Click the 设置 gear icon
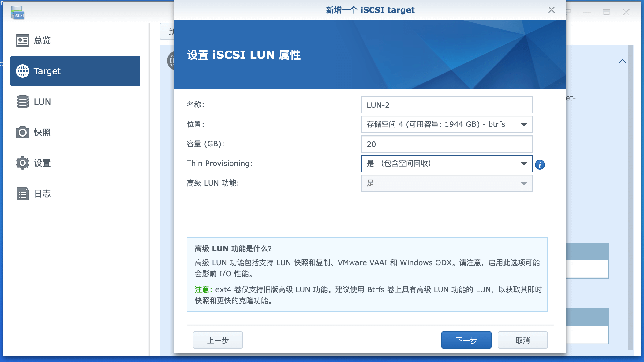 [22, 163]
